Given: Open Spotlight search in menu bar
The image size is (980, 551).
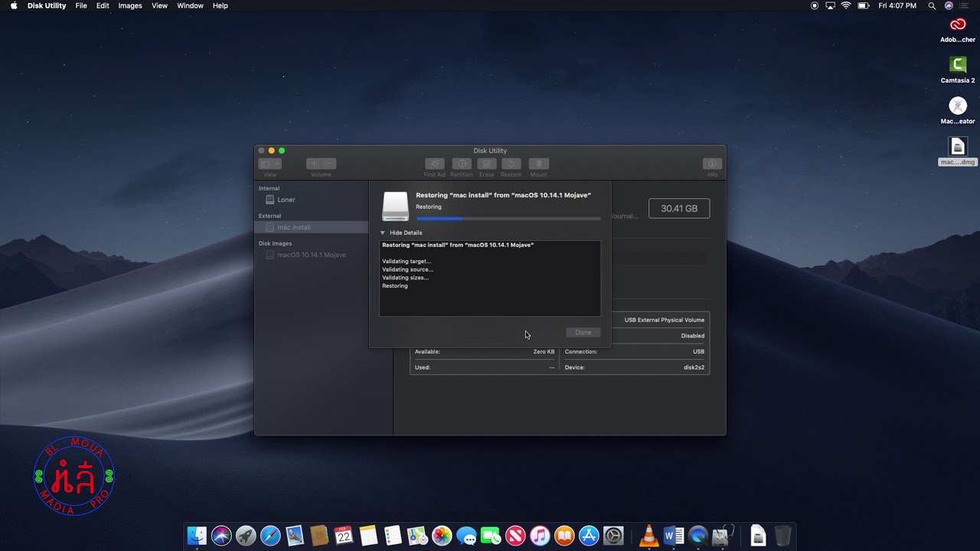Looking at the screenshot, I should coord(932,5).
